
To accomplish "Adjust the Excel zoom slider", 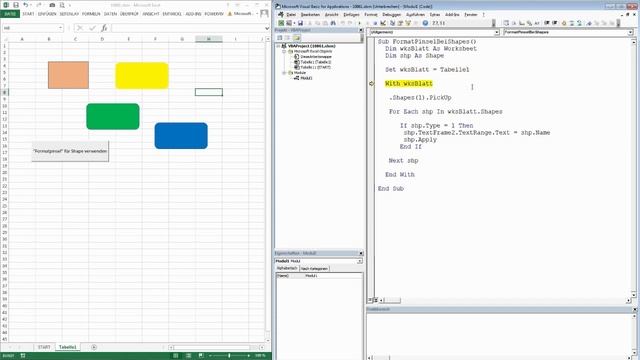I will [x=229, y=356].
